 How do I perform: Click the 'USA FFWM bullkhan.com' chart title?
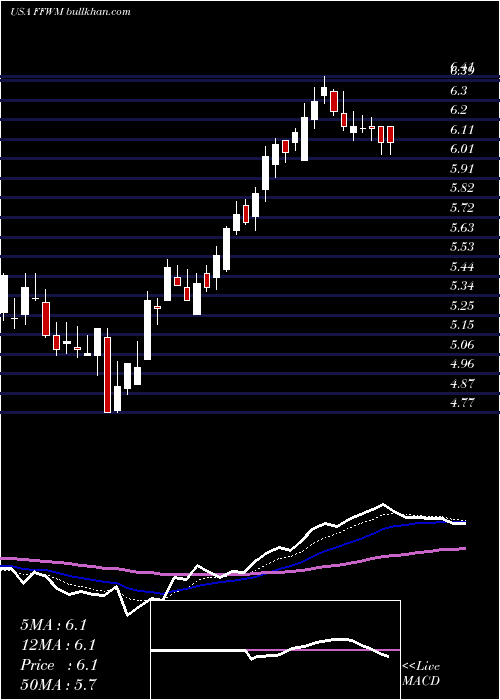tap(71, 12)
